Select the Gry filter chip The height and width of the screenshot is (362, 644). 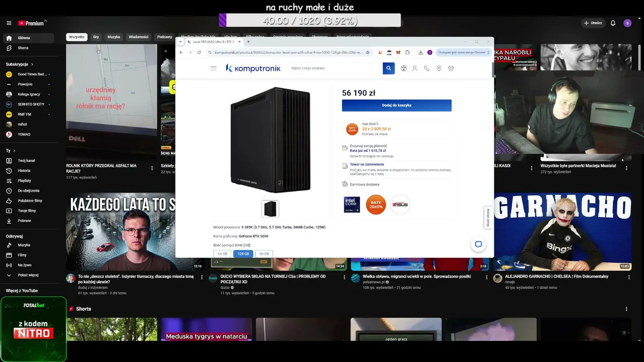pos(96,37)
